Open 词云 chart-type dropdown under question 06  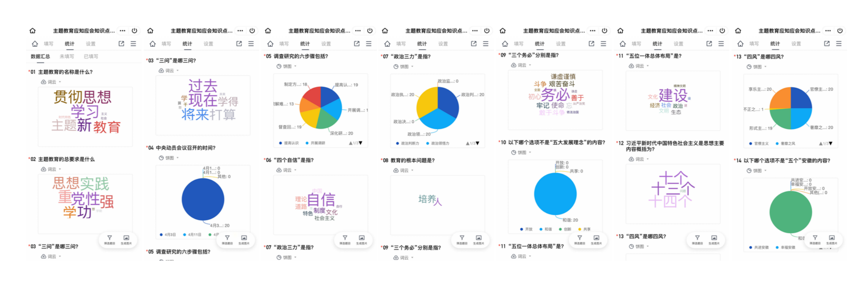(x=287, y=170)
